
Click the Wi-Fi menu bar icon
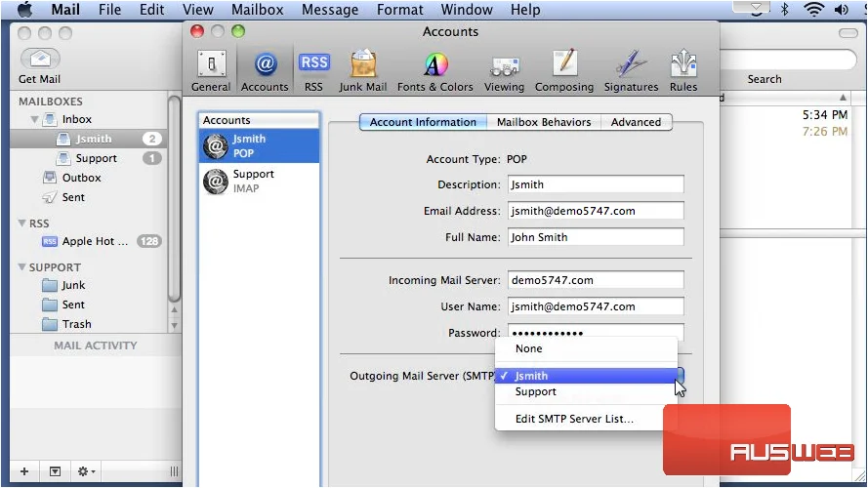point(813,9)
